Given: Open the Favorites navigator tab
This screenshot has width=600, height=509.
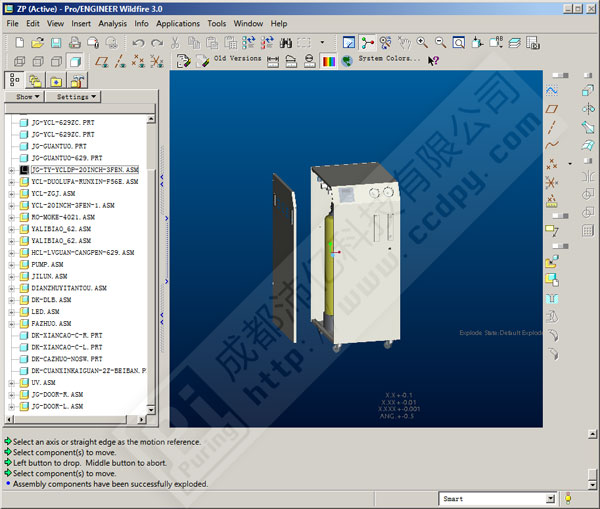Looking at the screenshot, I should 56,81.
